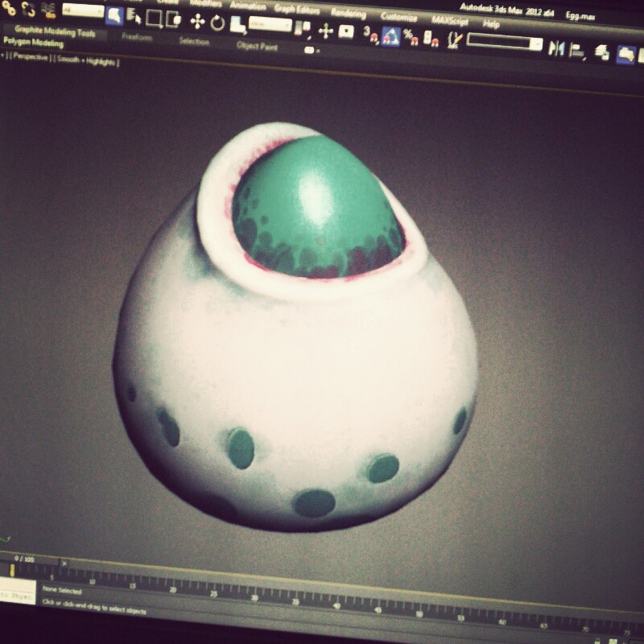
Task: Switch to the Object Paint tab
Action: 257,46
